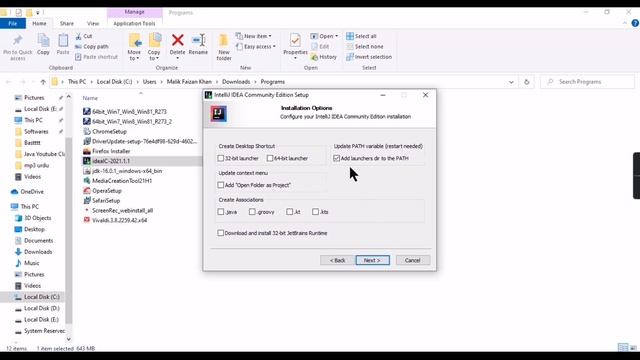Check the 32-bit launcher checkbox
640x360 pixels.
(x=221, y=158)
